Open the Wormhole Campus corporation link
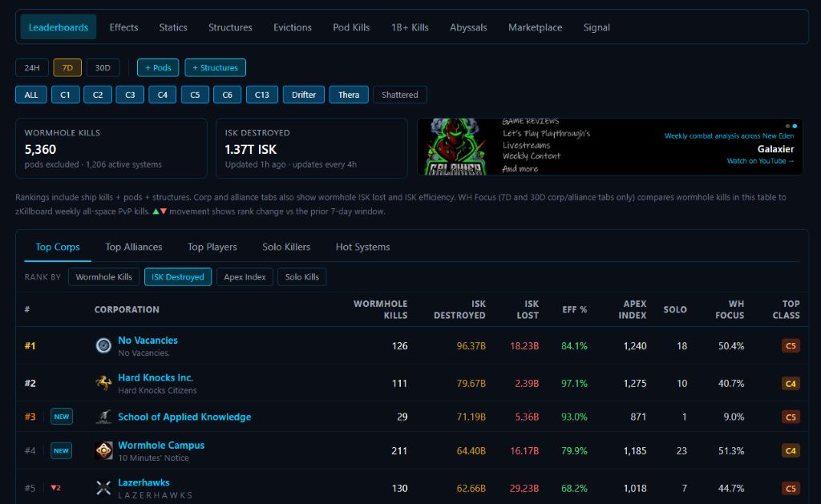This screenshot has height=504, width=821. (161, 445)
